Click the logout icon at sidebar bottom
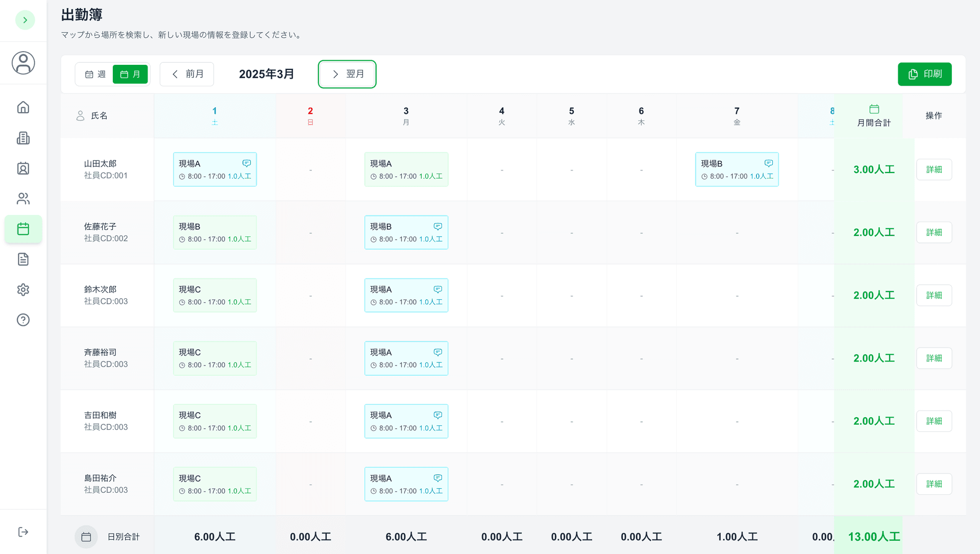Image resolution: width=980 pixels, height=554 pixels. 23,532
